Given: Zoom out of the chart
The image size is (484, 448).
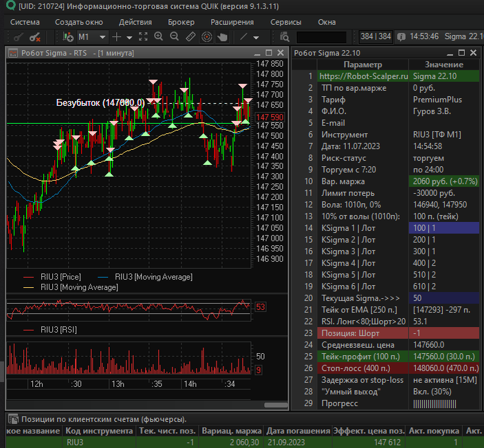Looking at the screenshot, I should (175, 36).
